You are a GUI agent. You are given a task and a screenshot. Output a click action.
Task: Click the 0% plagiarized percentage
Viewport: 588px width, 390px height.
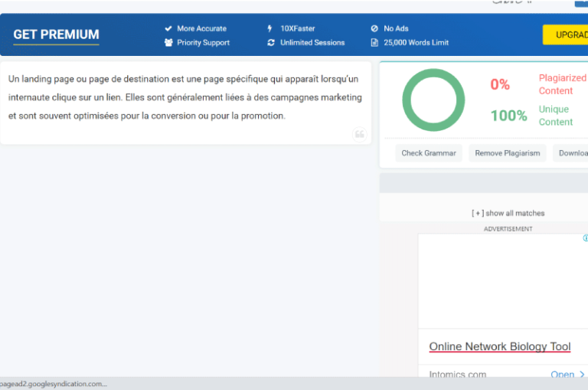500,84
